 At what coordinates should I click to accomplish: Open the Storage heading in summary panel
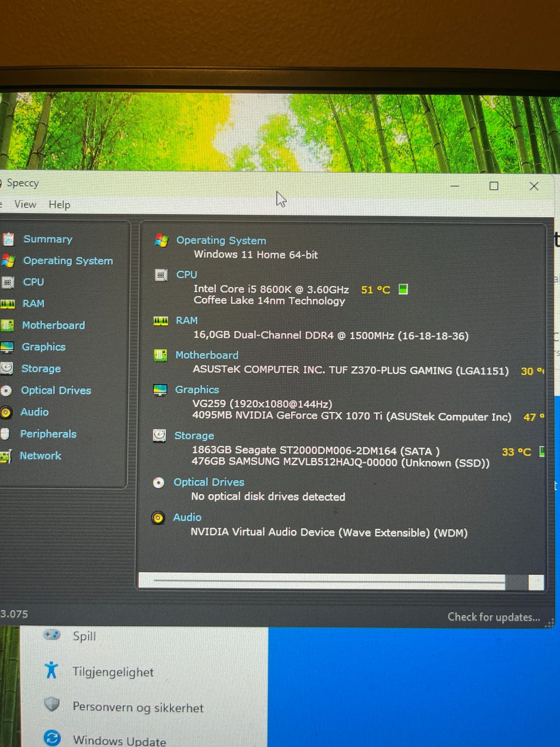coord(194,435)
